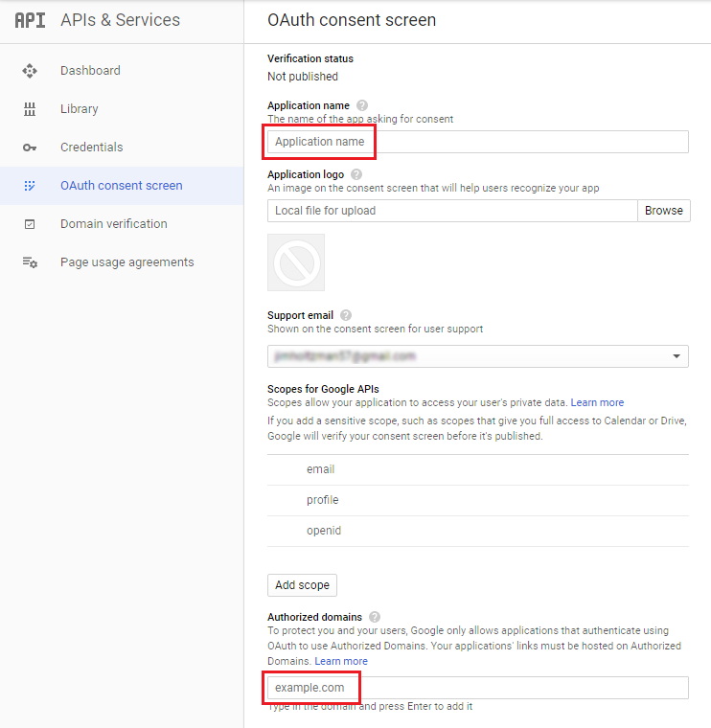Click the Credentials key icon
The height and width of the screenshot is (728, 711).
tap(30, 148)
